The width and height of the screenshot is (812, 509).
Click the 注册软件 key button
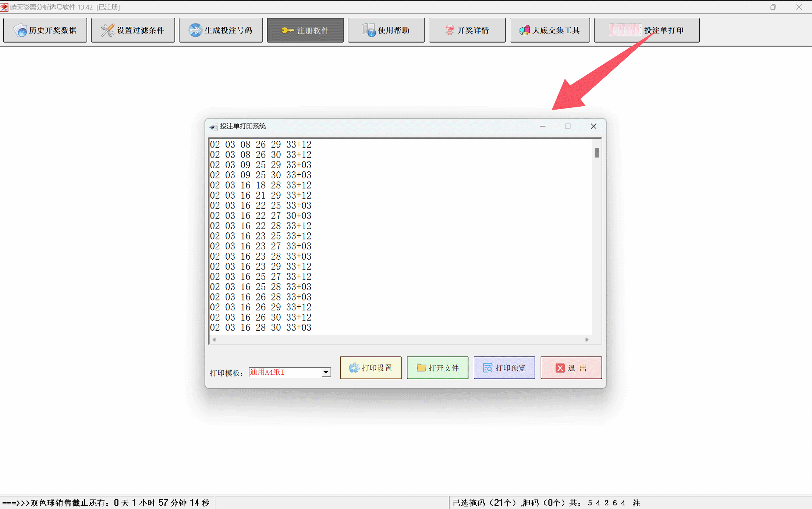tap(305, 30)
